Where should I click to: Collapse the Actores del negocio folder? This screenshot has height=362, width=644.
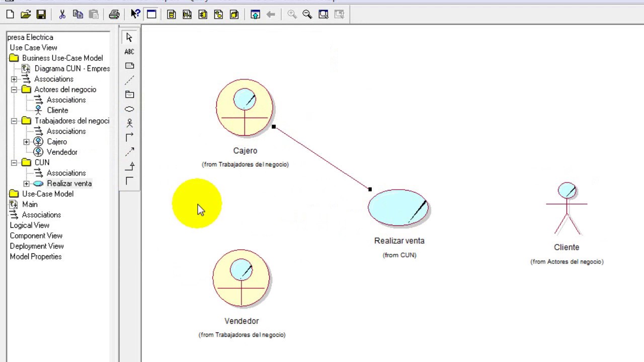14,89
